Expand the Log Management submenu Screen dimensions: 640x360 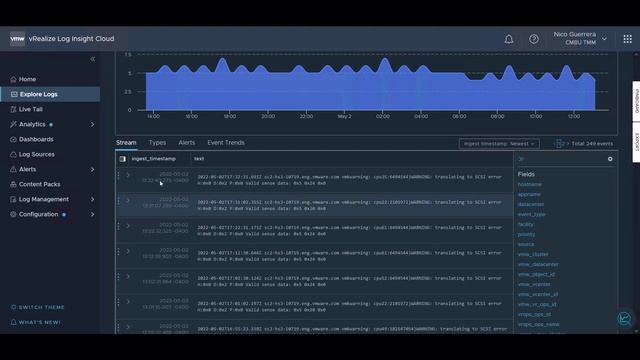coord(92,199)
